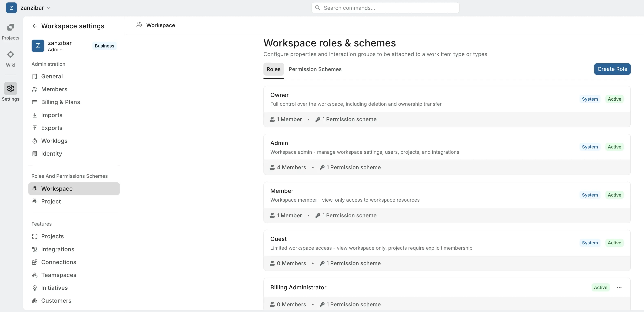This screenshot has width=644, height=312.
Task: Click the Admin role's 4 Members count
Action: (x=288, y=167)
